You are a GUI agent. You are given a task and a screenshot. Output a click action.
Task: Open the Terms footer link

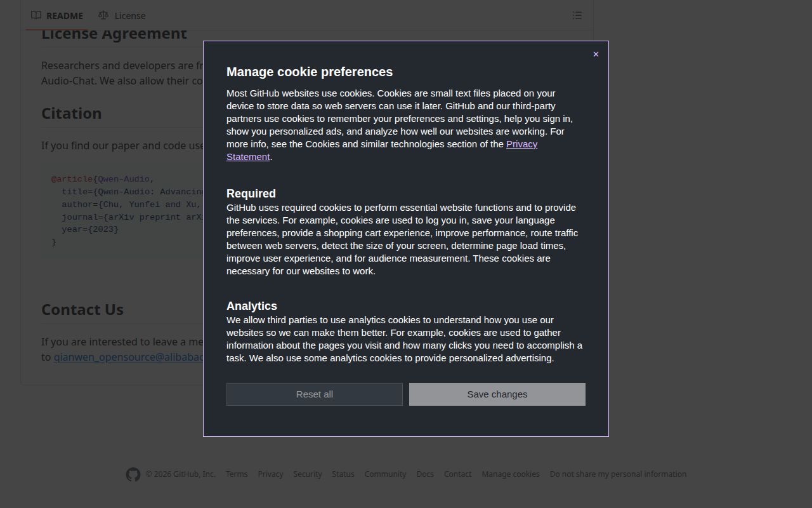(x=237, y=474)
